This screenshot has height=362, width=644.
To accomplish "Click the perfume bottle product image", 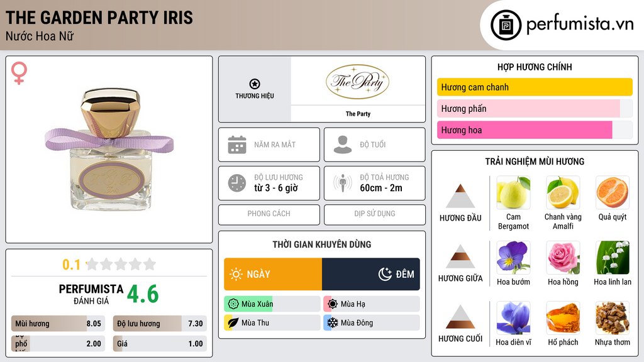I will (108, 151).
